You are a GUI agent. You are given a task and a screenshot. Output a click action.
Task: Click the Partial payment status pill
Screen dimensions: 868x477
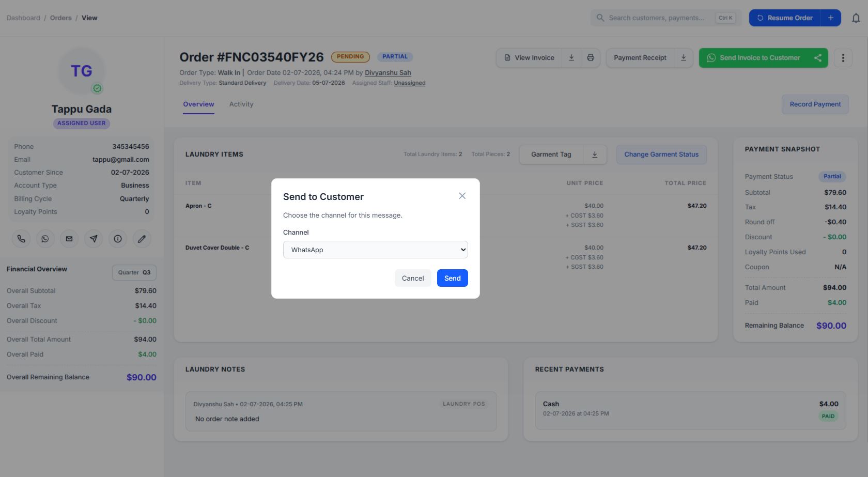(x=832, y=176)
